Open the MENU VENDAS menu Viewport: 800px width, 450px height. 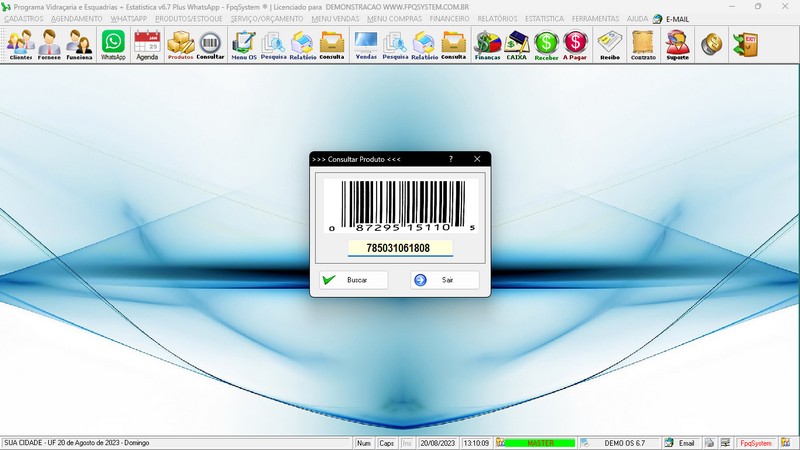pos(335,19)
